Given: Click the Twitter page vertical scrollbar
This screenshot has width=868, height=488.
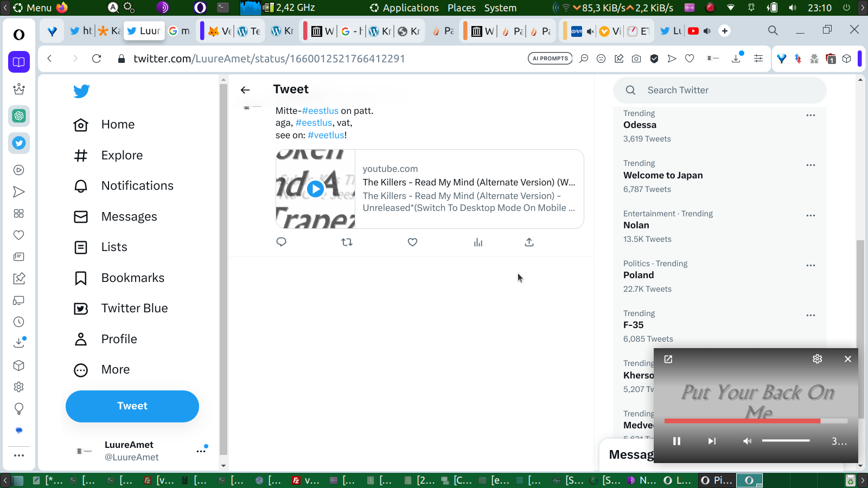Looking at the screenshot, I should coord(860,329).
